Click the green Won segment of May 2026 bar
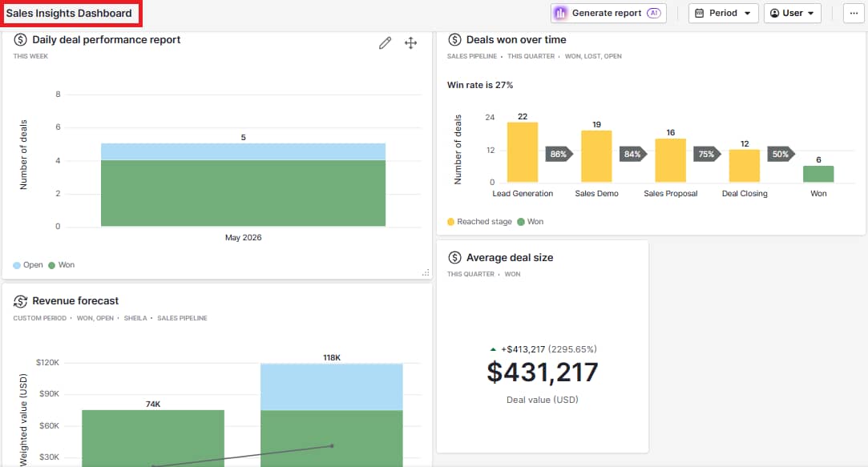 [x=243, y=193]
